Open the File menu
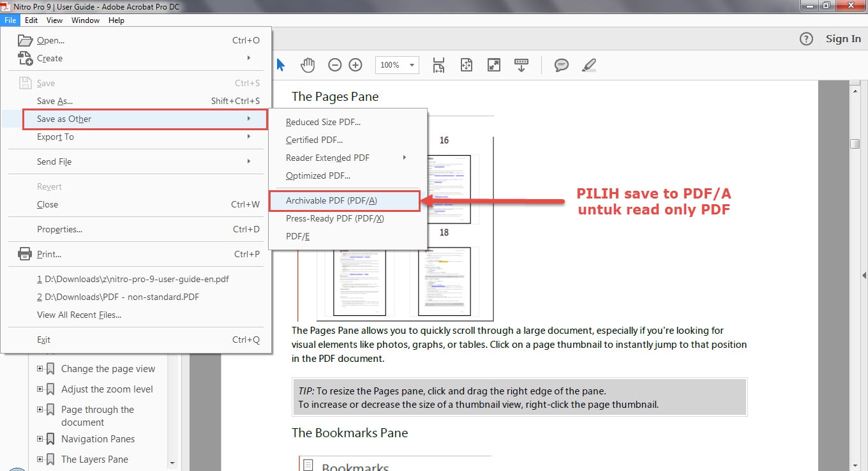The width and height of the screenshot is (868, 471). point(10,20)
